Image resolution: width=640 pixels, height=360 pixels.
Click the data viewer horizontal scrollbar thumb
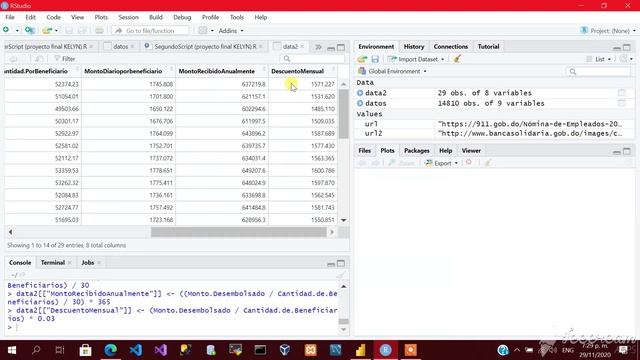[239, 232]
